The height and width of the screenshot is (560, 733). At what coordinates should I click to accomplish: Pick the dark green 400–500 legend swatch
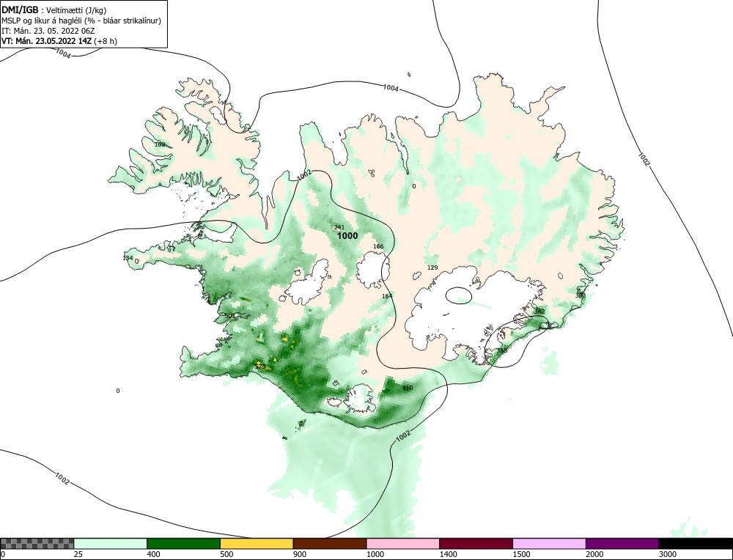183,543
